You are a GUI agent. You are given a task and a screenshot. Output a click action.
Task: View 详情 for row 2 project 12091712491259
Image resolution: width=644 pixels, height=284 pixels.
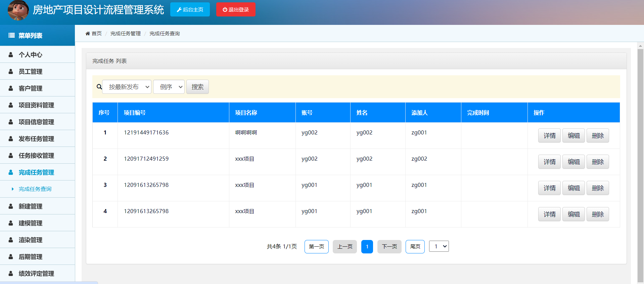549,162
